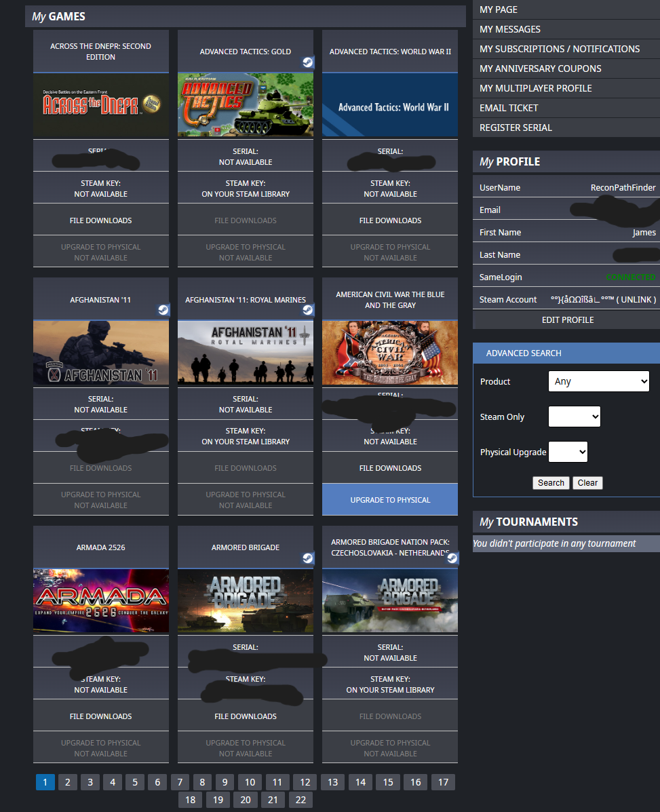
Task: Click Advanced Tactics Gold game banner
Action: click(x=246, y=105)
